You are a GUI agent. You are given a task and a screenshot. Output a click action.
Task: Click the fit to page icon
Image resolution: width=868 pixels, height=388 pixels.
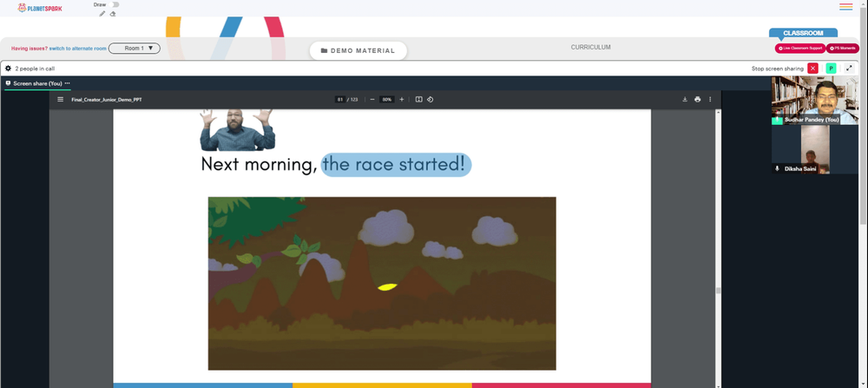(x=419, y=100)
